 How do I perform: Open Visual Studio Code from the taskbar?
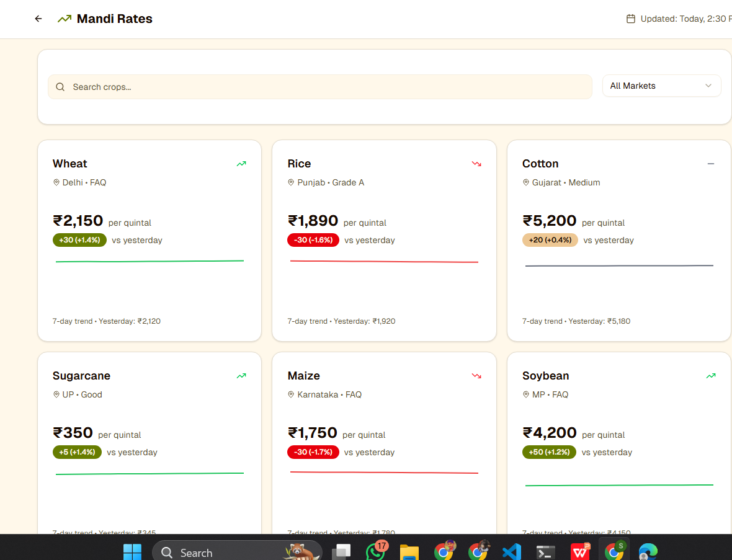(512, 551)
